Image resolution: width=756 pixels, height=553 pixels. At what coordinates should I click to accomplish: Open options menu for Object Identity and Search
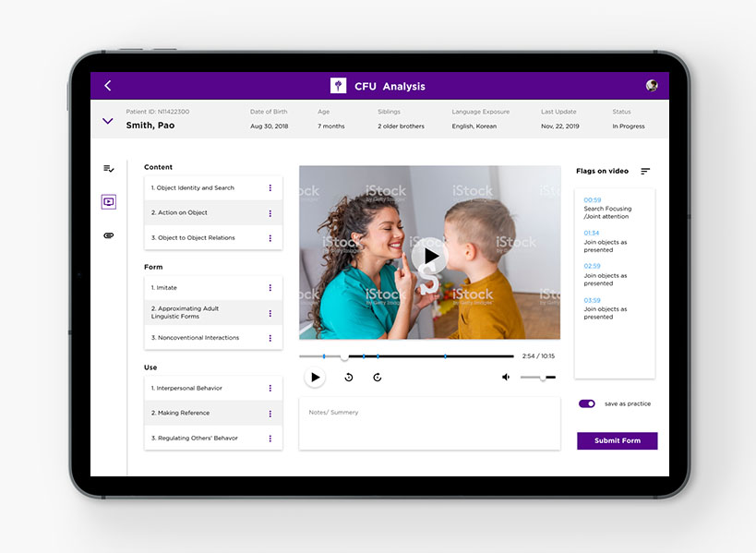click(270, 188)
